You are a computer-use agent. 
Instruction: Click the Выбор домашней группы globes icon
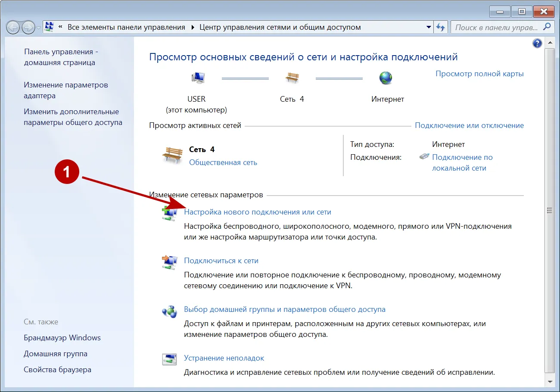pyautogui.click(x=170, y=311)
